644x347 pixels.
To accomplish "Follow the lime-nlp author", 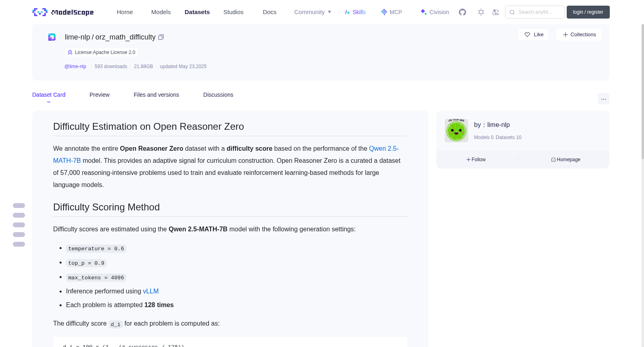I will coord(476,160).
